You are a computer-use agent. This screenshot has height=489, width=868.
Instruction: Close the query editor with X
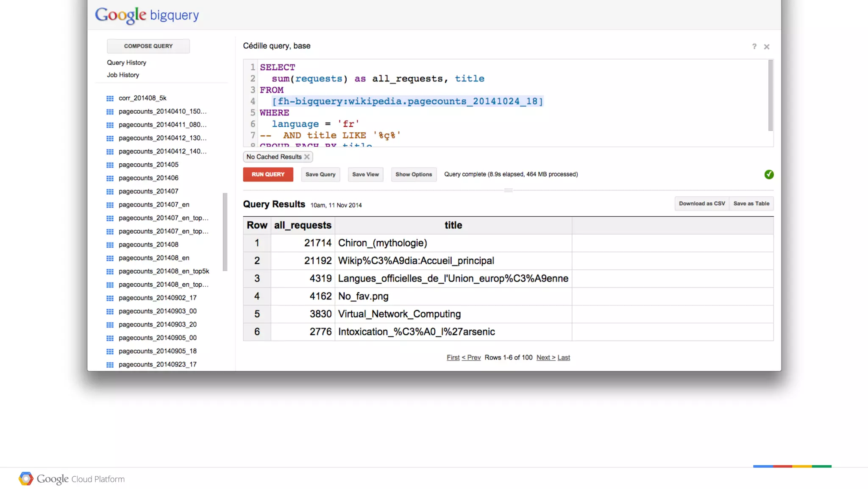pos(766,47)
